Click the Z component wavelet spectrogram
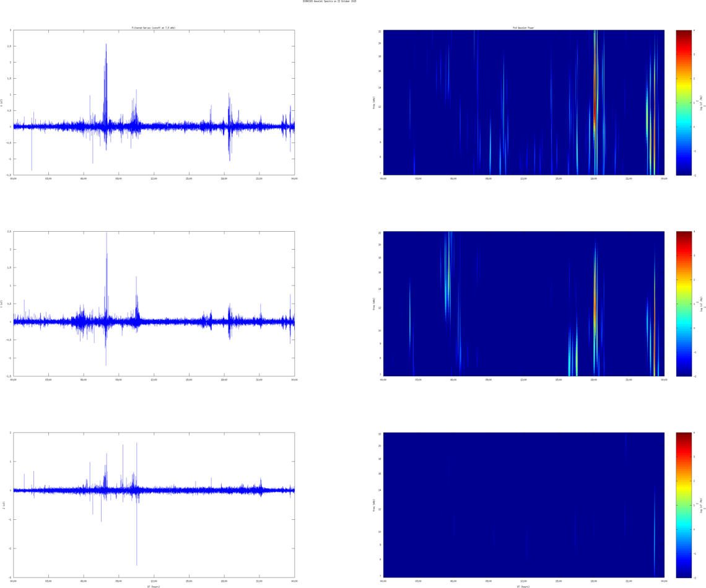Image resolution: width=706 pixels, height=588 pixels. pos(524,504)
